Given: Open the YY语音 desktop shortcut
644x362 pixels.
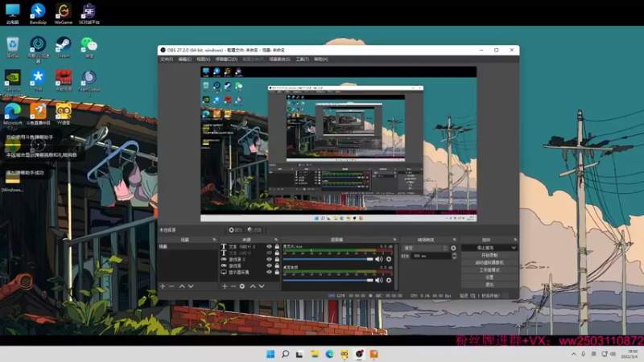Looking at the screenshot, I should (64, 113).
